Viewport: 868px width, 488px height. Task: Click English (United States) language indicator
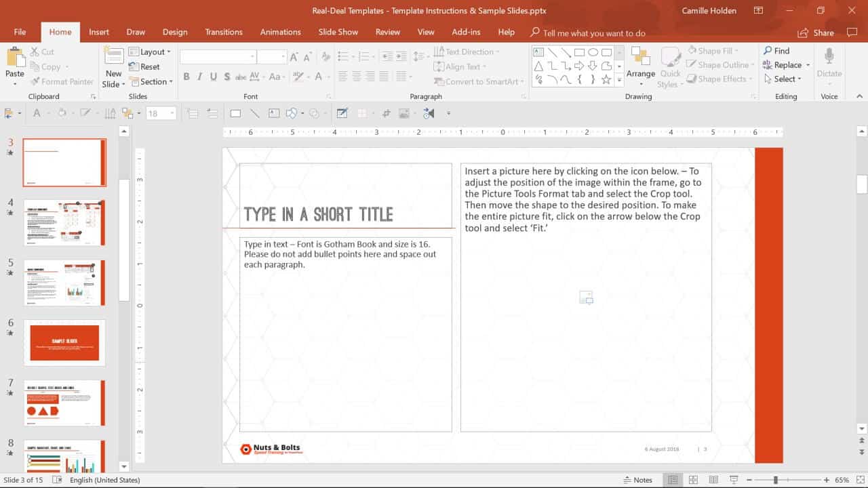click(x=105, y=480)
